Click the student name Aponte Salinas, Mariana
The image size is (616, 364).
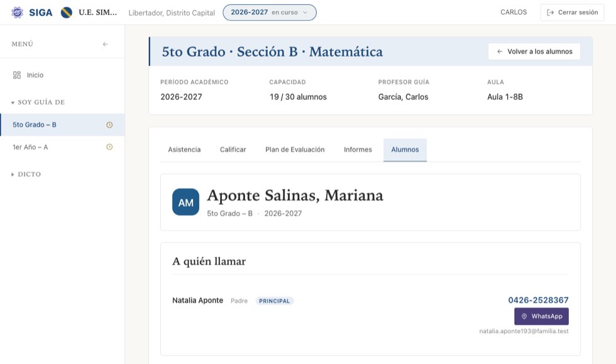point(295,196)
